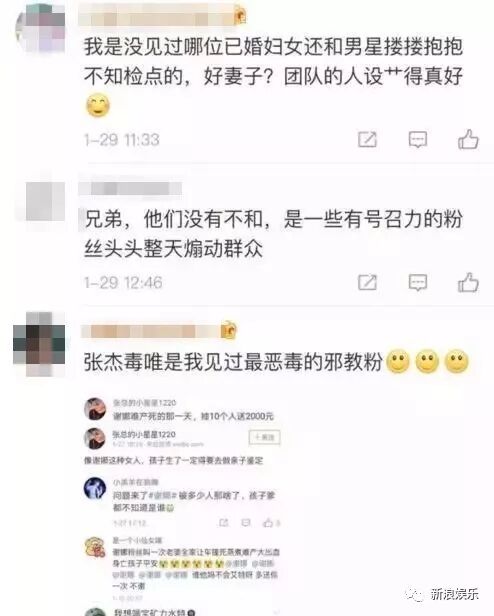Open the blurred orange username of third commenter

tap(151, 331)
